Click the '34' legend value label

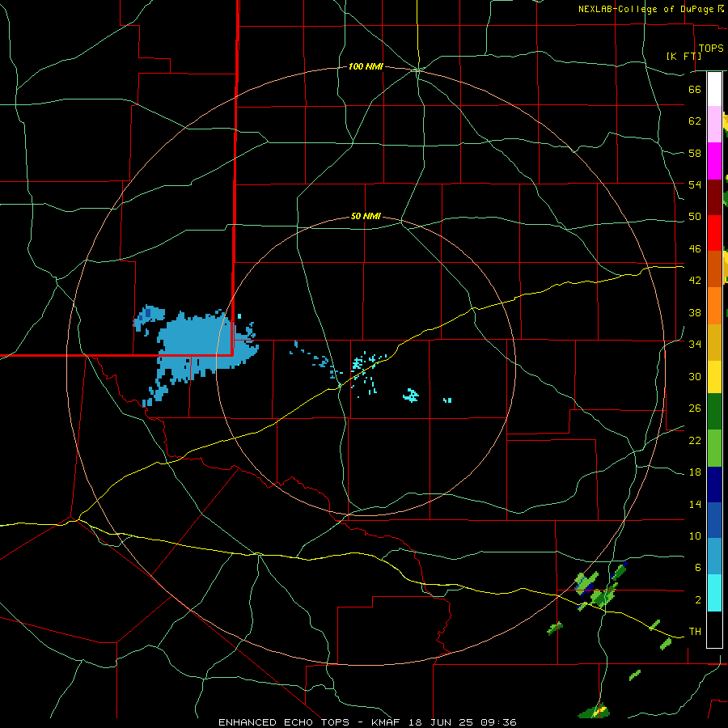pos(695,344)
